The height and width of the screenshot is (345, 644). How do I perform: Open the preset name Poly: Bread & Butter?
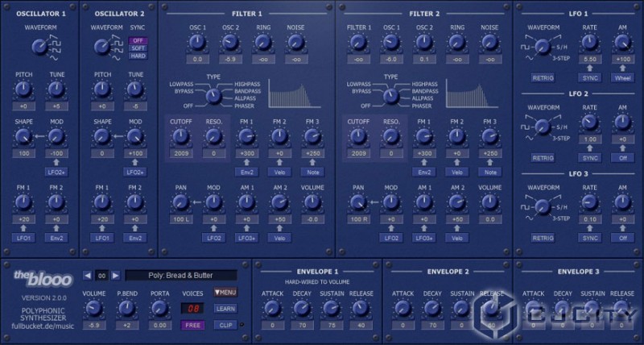(x=180, y=275)
